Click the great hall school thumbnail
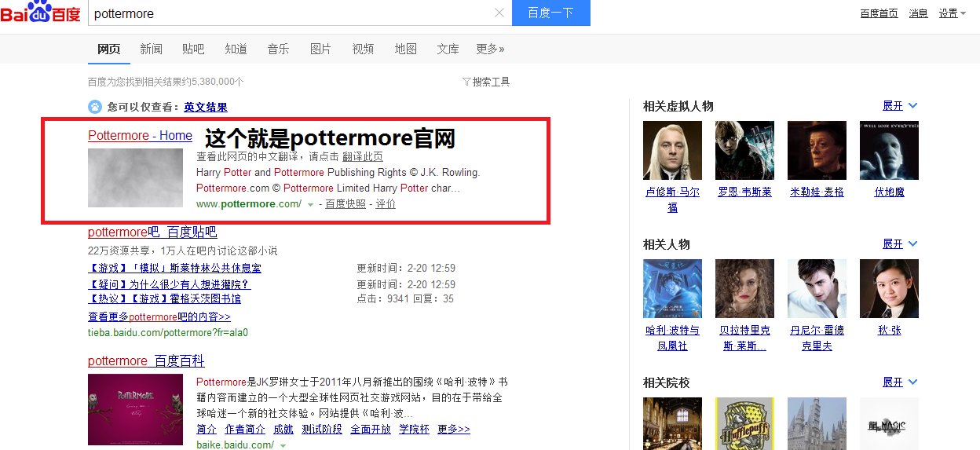Screen dimensions: 980x450 point(672,423)
